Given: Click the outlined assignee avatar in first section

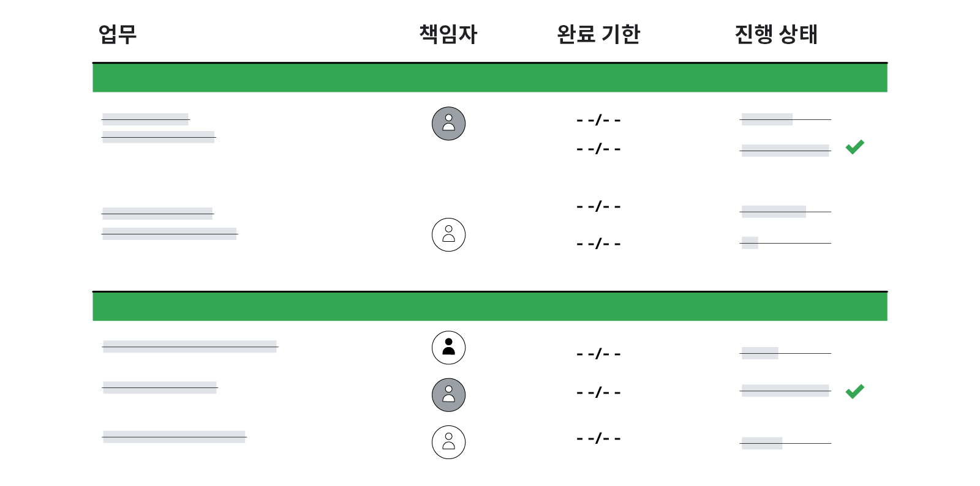Looking at the screenshot, I should click(448, 234).
